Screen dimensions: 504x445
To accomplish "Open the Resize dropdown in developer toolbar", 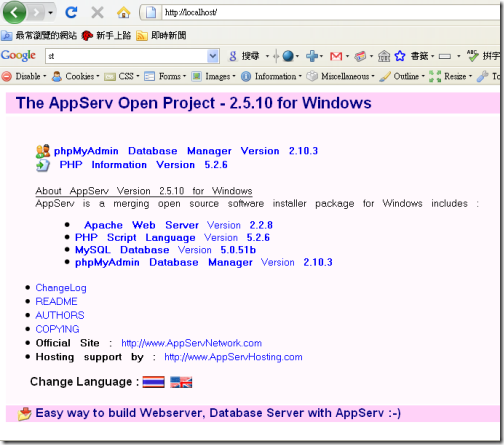I will coord(450,76).
